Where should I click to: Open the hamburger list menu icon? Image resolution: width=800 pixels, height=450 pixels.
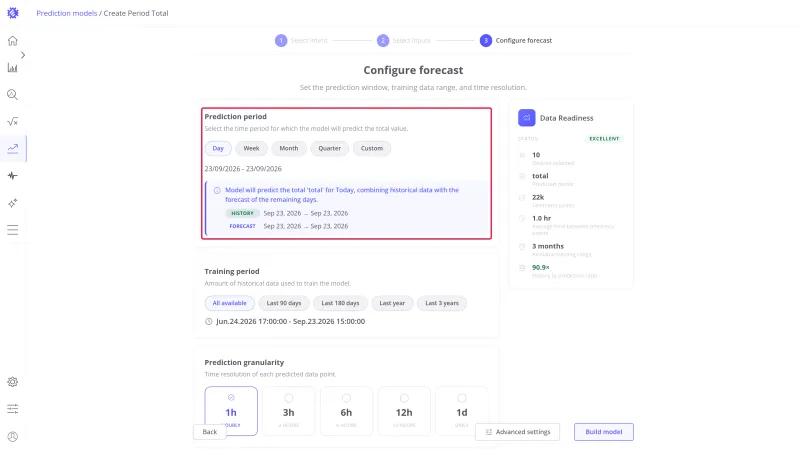point(13,230)
